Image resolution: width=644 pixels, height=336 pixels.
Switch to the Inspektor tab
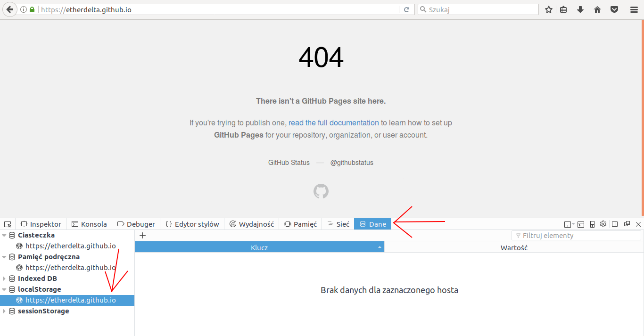(41, 224)
